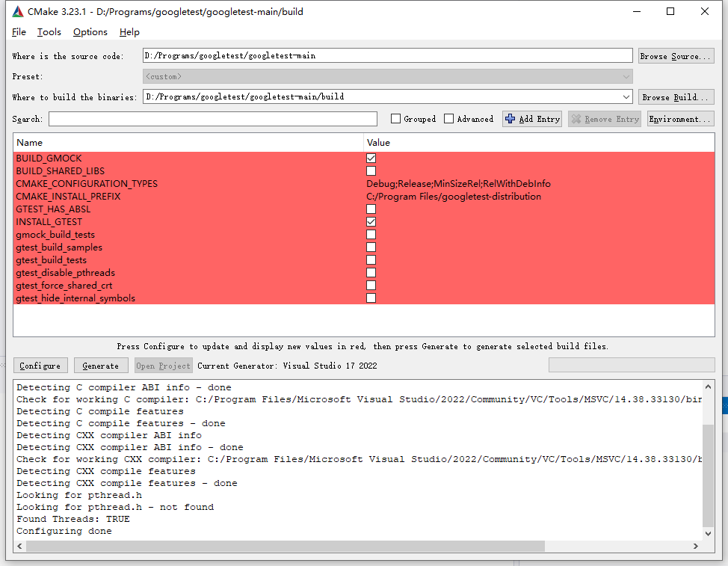The image size is (728, 566).
Task: Click the CMake logo icon in title bar
Action: tap(18, 12)
